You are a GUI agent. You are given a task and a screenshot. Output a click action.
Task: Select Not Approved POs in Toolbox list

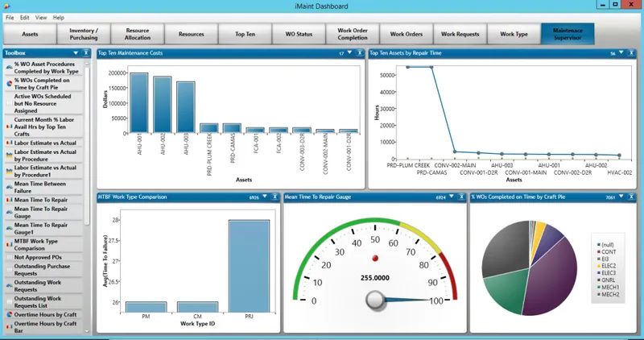tap(42, 257)
